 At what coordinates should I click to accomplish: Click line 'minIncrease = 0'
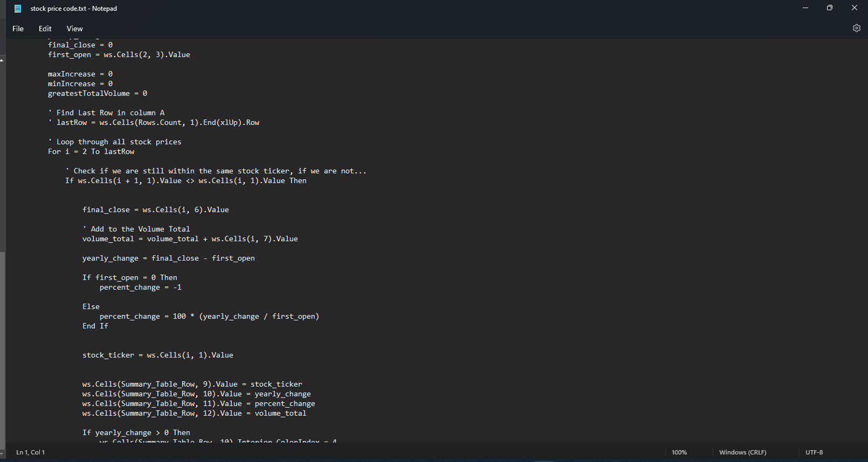coord(80,83)
